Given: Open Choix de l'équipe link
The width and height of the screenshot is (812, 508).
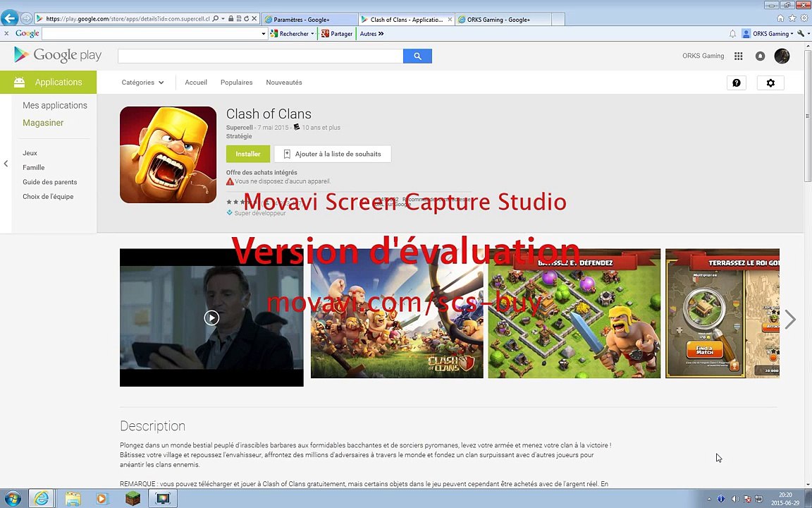Looking at the screenshot, I should click(x=48, y=196).
